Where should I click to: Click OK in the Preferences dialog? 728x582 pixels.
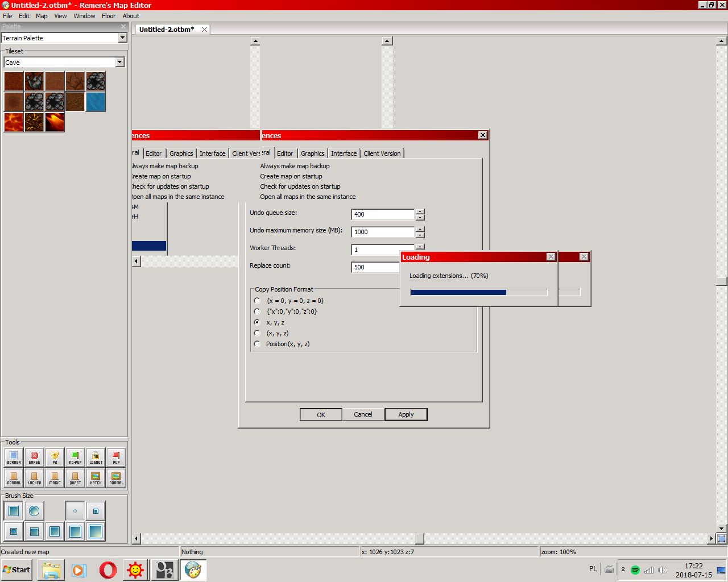[321, 414]
